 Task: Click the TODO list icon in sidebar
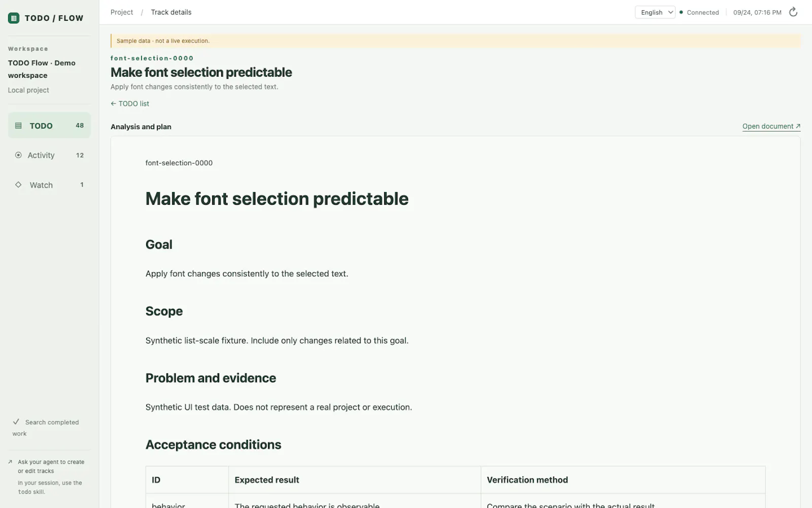tap(18, 125)
